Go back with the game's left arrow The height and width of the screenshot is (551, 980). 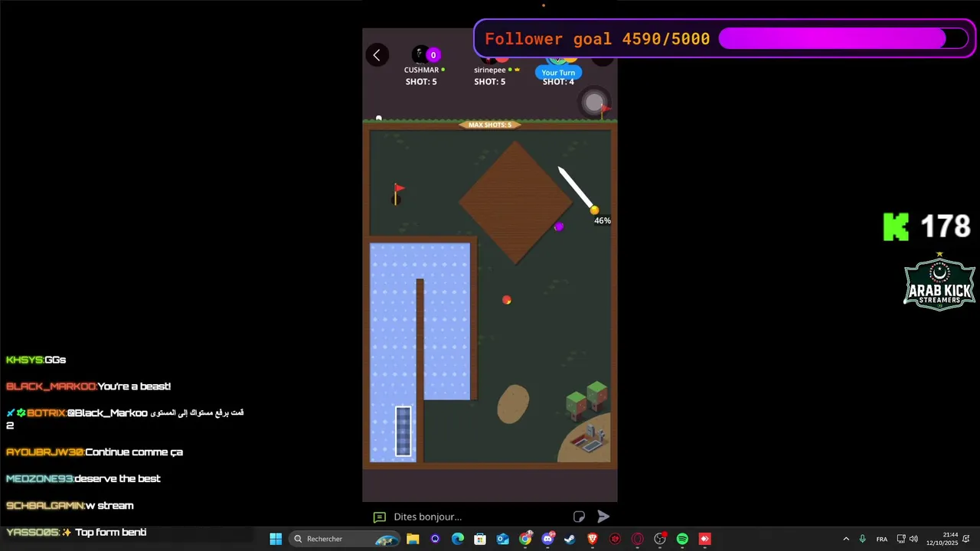click(x=377, y=55)
